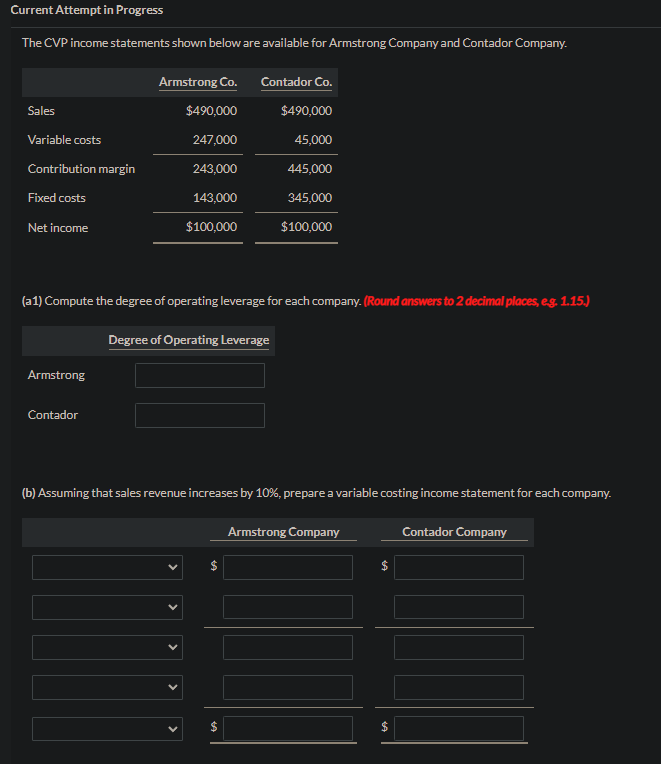Click Contador Company fourth row amount field
Image resolution: width=661 pixels, height=764 pixels.
coord(459,687)
